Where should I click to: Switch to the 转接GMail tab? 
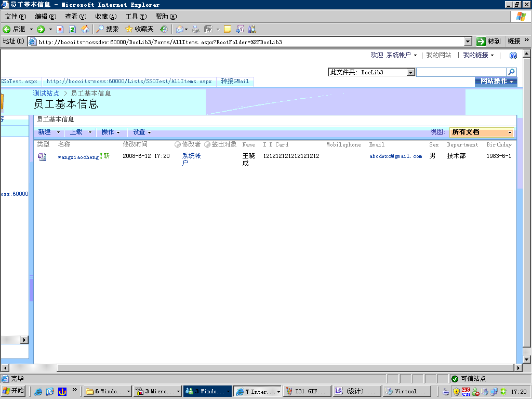coord(235,82)
